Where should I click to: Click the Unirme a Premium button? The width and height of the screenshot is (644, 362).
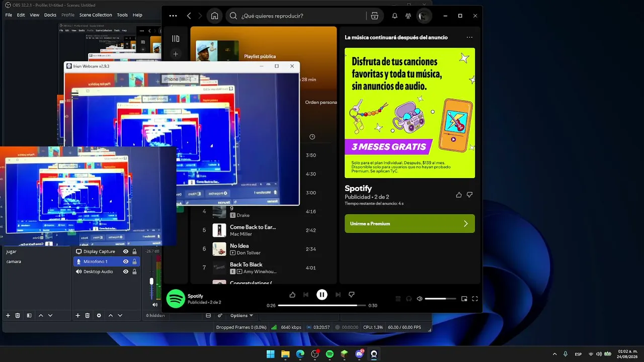410,224
